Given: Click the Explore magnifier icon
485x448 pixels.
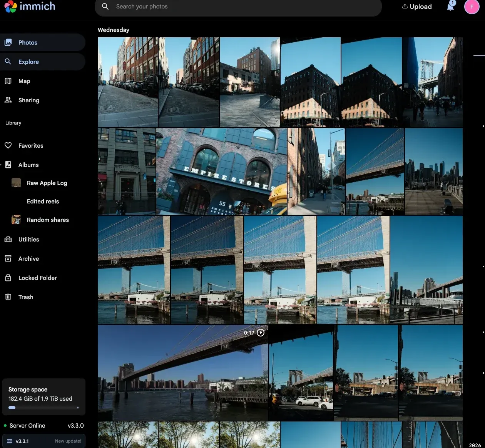Looking at the screenshot, I should 8,62.
